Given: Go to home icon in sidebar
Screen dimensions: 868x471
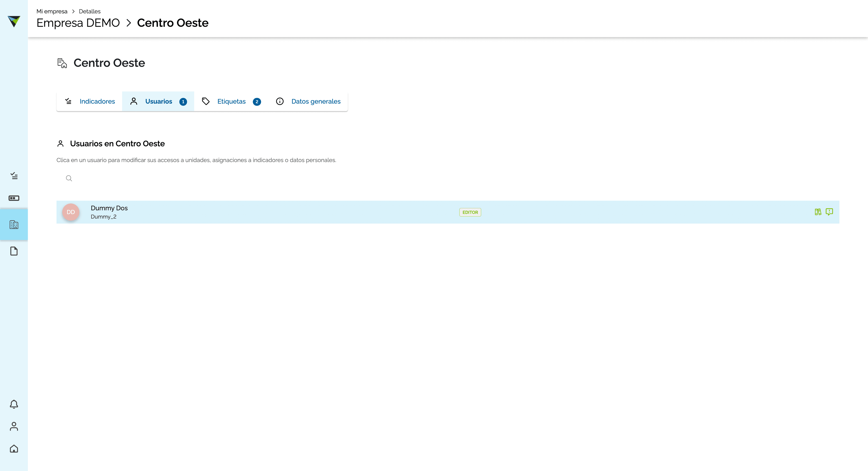Looking at the screenshot, I should (x=14, y=449).
